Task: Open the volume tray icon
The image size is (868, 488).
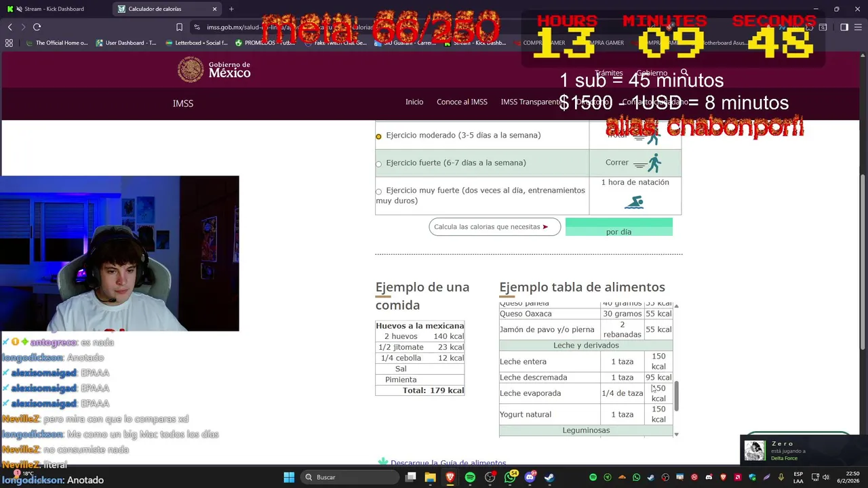Action: [x=825, y=477]
